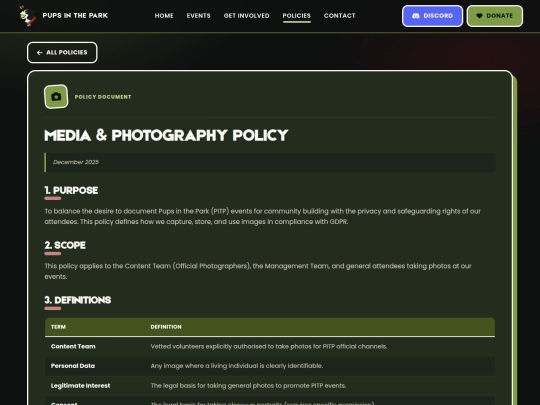Click the Discord button
The image size is (540, 405).
click(x=433, y=16)
